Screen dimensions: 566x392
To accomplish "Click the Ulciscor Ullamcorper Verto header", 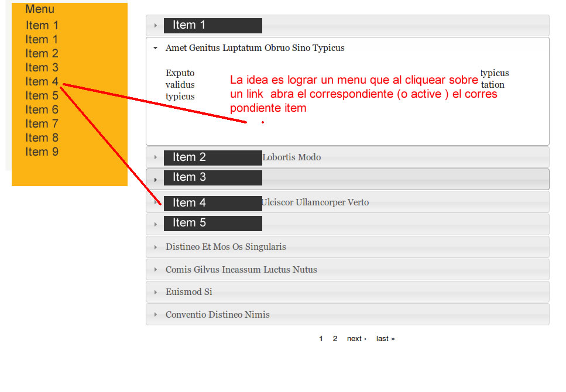I will click(315, 202).
